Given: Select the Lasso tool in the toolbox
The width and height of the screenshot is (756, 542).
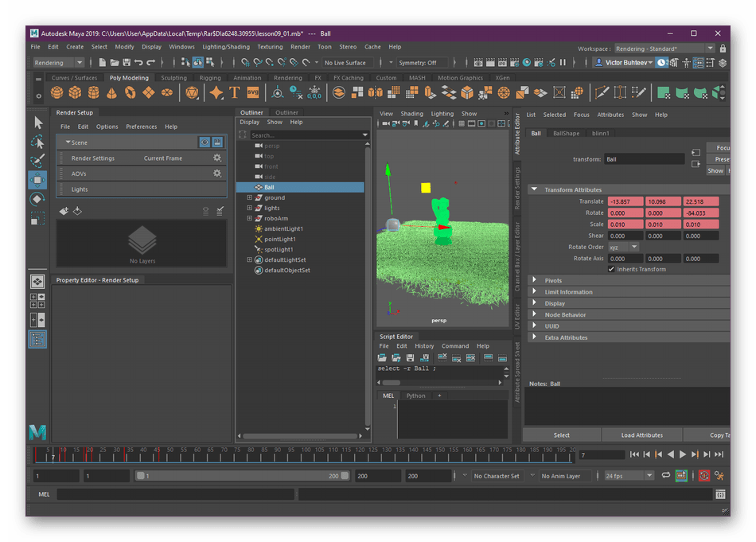Looking at the screenshot, I should pos(37,142).
